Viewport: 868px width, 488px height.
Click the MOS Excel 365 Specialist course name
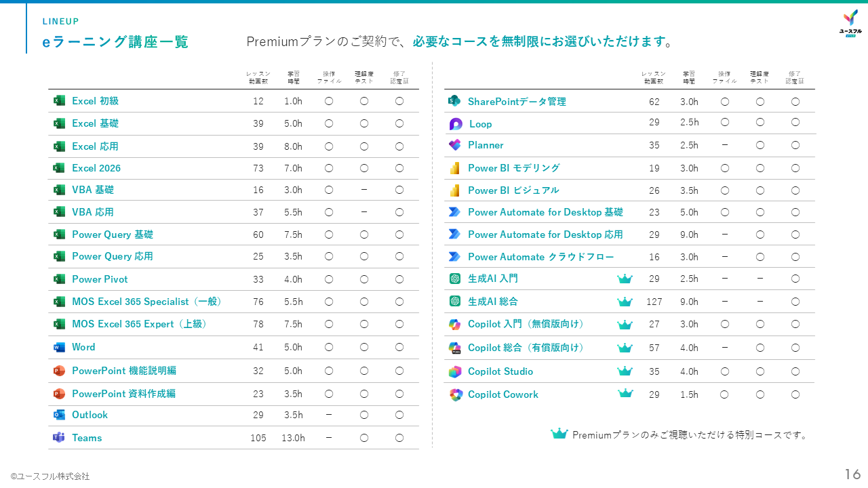147,302
